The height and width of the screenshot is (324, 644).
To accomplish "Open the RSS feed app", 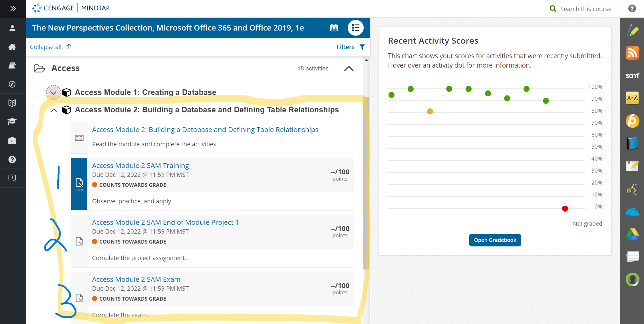I will point(632,53).
